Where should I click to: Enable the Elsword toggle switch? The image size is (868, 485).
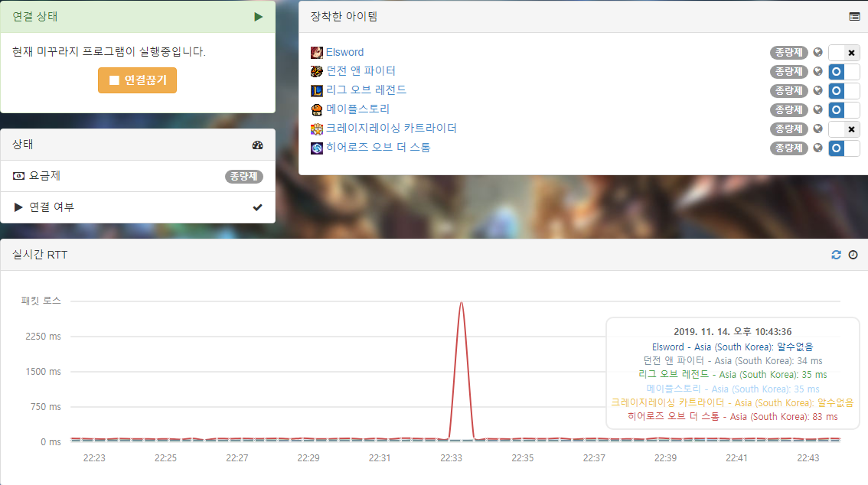pos(844,53)
